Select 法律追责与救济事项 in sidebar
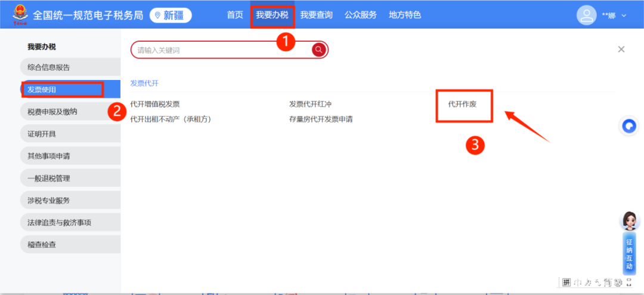Screen dimensions: 644x295 (x=70, y=223)
